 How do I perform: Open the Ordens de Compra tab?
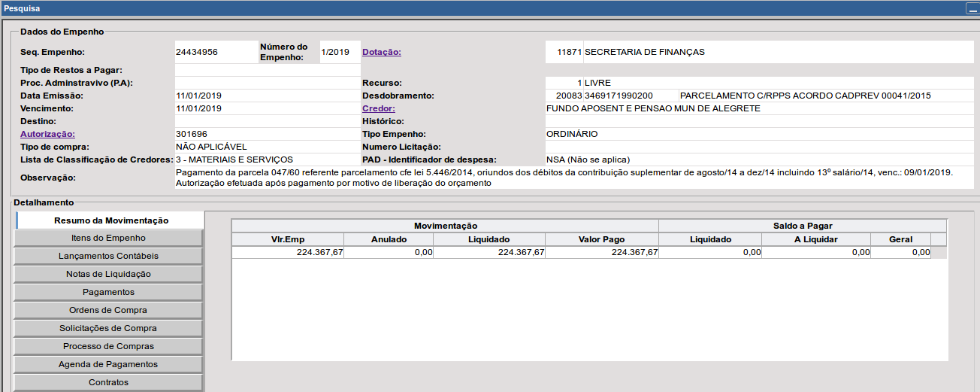coord(108,310)
